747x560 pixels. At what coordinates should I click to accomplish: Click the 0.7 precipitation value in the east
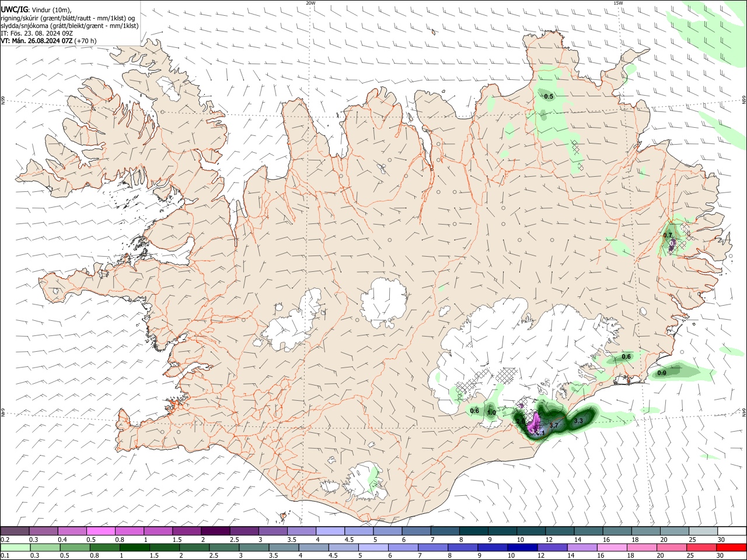tap(668, 236)
